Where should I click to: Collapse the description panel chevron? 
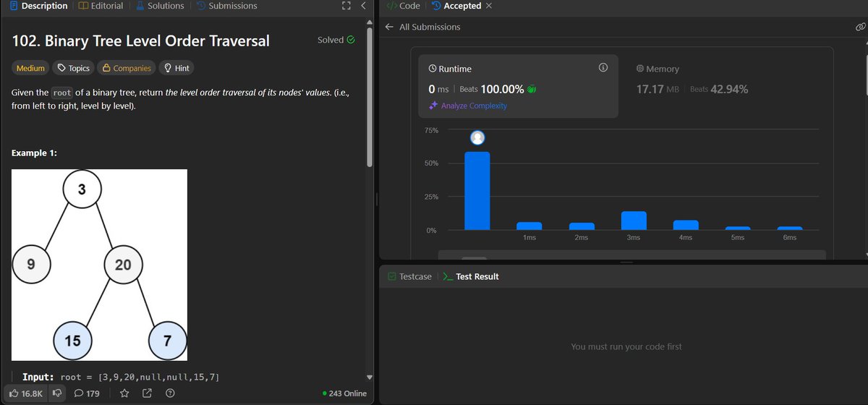[x=363, y=6]
